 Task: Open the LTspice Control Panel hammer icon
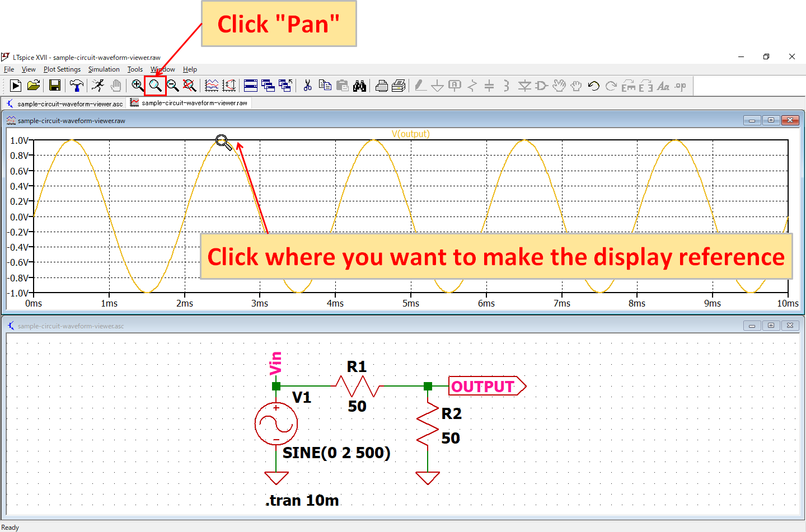click(77, 86)
